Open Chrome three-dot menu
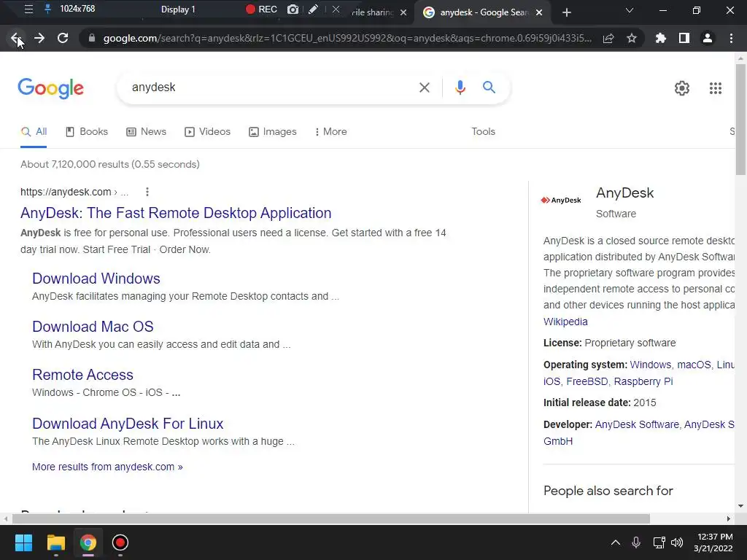The height and width of the screenshot is (560, 747). (x=731, y=38)
